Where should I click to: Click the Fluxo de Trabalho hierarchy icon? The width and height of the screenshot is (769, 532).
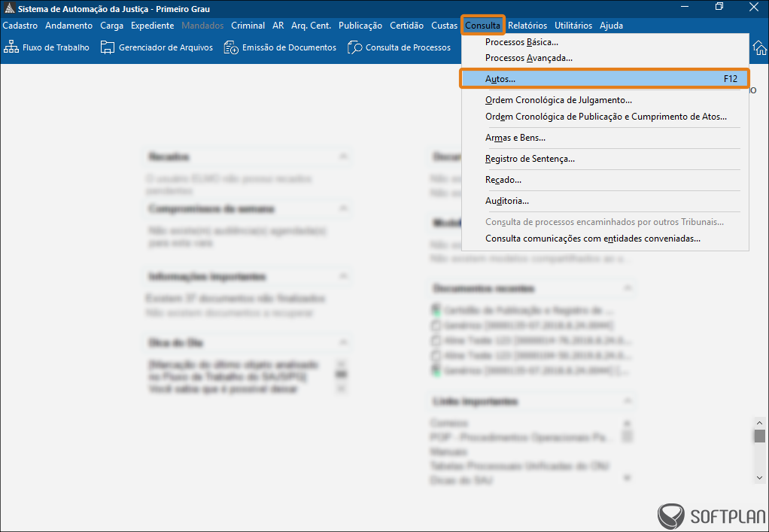11,47
